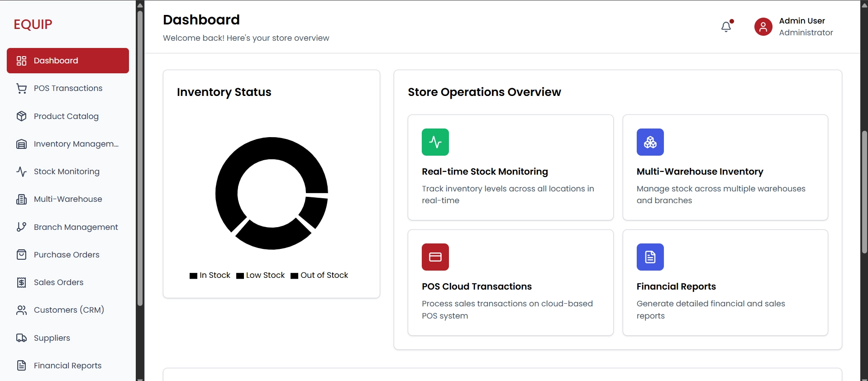Click the blue Financial Reports document icon
The image size is (868, 381).
(x=650, y=257)
